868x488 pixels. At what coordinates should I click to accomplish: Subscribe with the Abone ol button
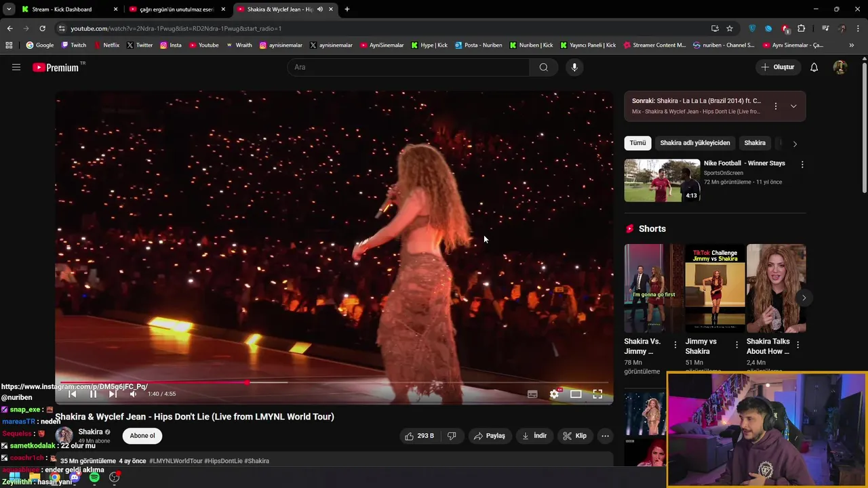[142, 436]
